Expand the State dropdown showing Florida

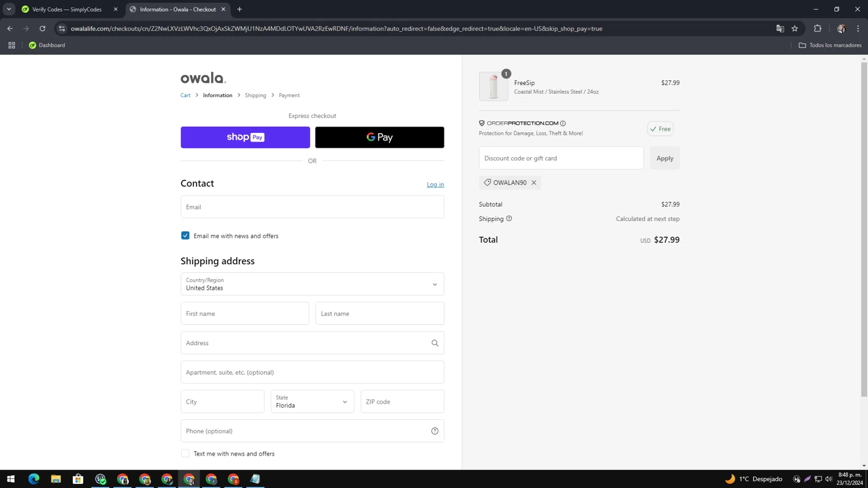[x=312, y=401]
